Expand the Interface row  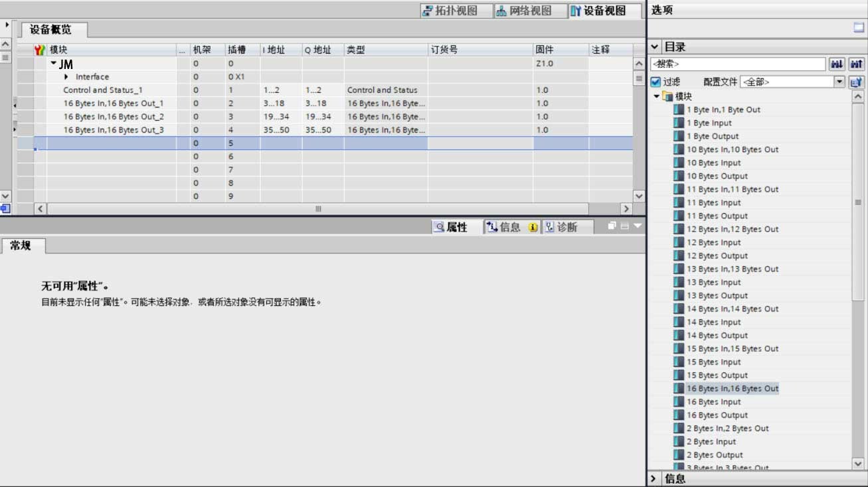tap(66, 77)
